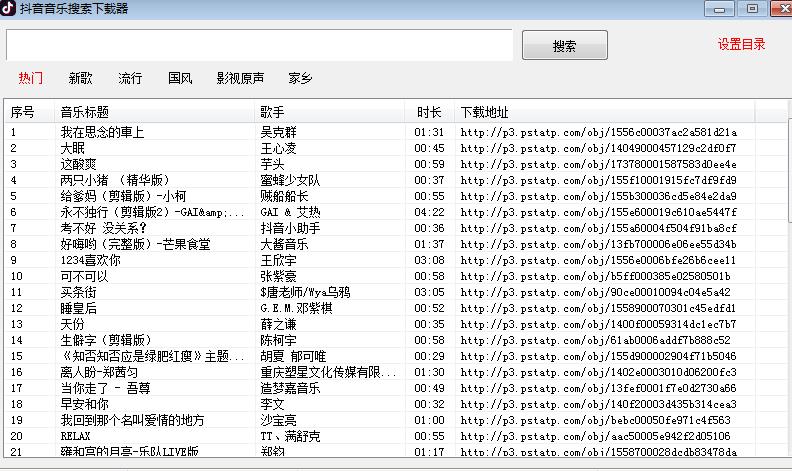Sort list by 序号 column header
Image resolution: width=792 pixels, height=471 pixels.
[23, 112]
